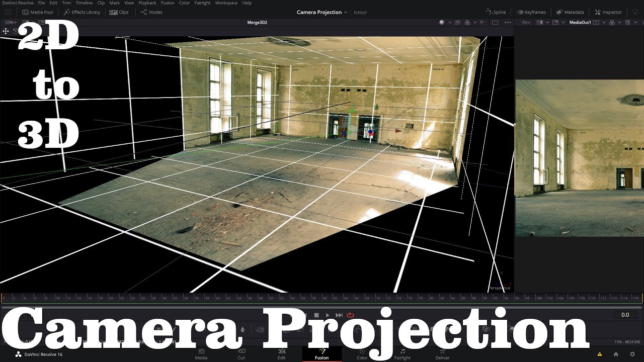Open the File menu
This screenshot has height=362, width=644.
point(41,3)
